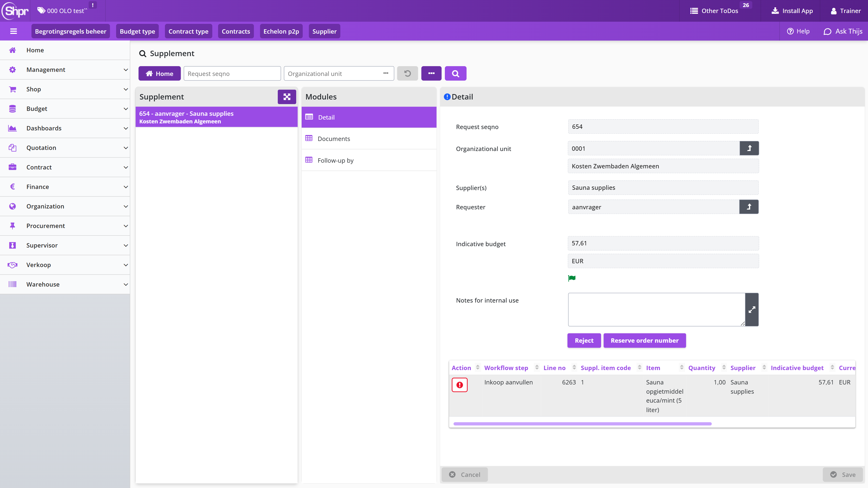Click arrow beside Requester aanvrager
Screen dimensions: 868x488
[749, 207]
